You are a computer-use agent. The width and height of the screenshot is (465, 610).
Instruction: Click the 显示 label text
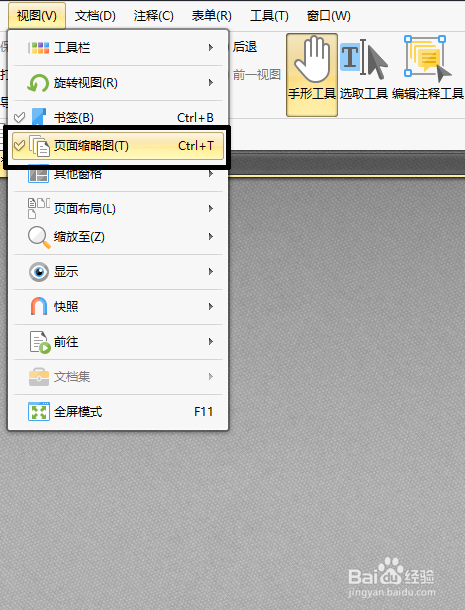[66, 272]
